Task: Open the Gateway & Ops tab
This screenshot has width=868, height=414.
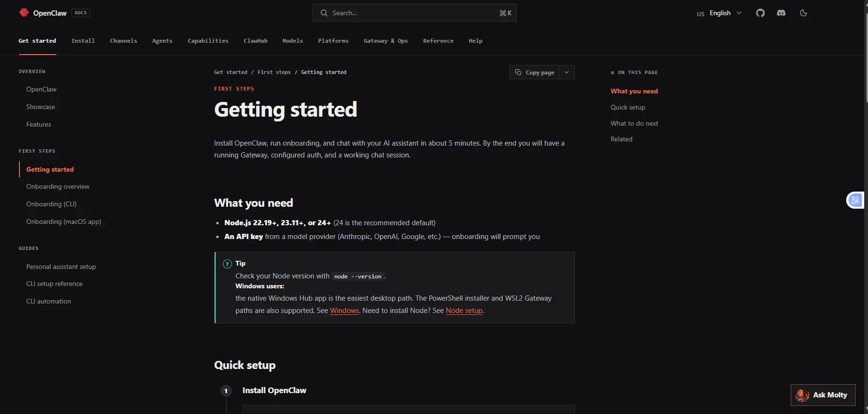Action: (x=386, y=41)
